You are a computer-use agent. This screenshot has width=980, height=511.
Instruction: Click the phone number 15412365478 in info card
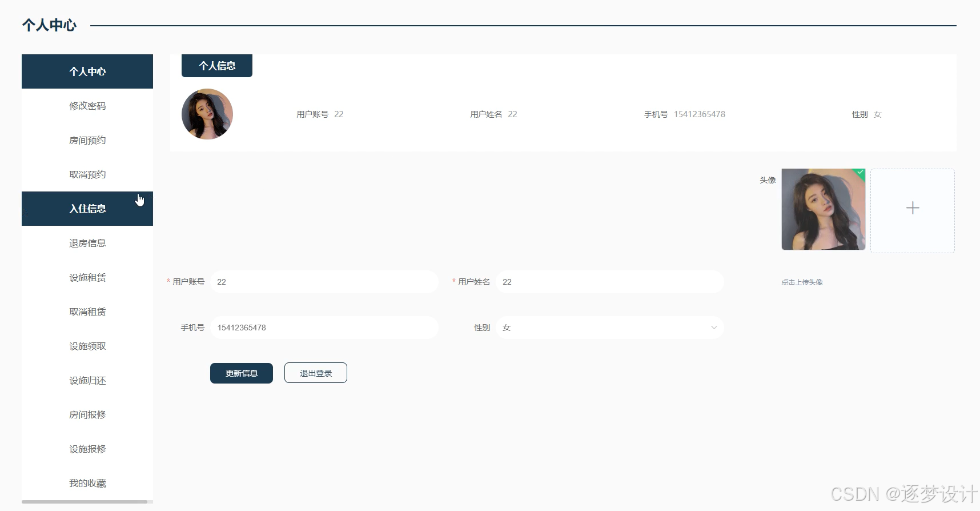coord(700,114)
